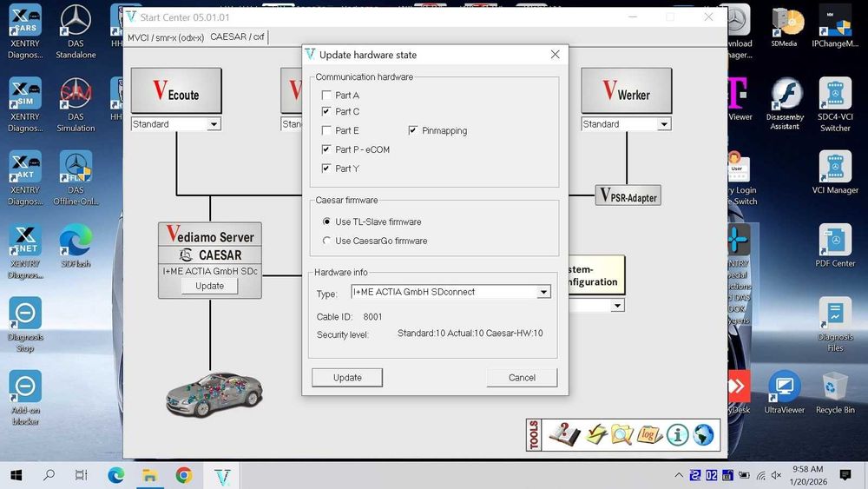This screenshot has height=489, width=868.
Task: Click Vediamo taskbar button
Action: 222,476
